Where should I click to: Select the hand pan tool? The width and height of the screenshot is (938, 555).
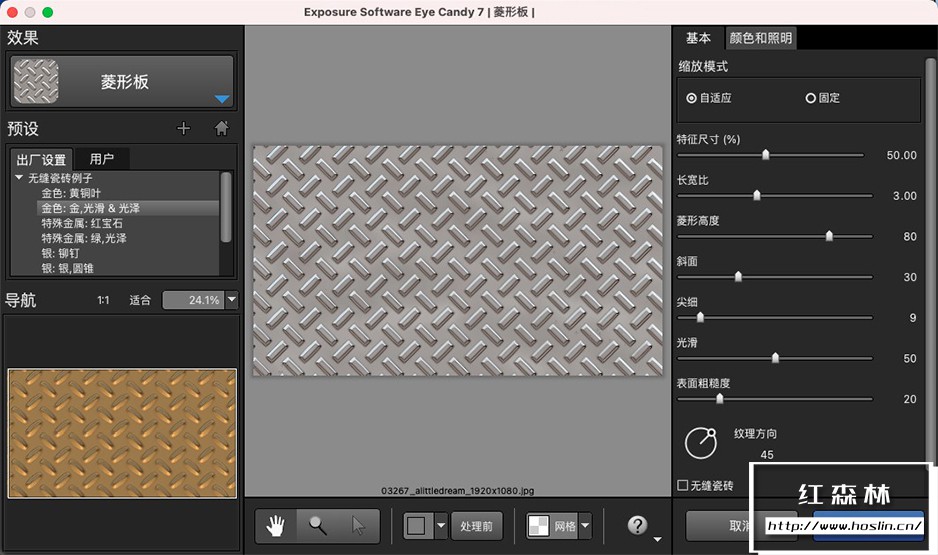coord(276,526)
